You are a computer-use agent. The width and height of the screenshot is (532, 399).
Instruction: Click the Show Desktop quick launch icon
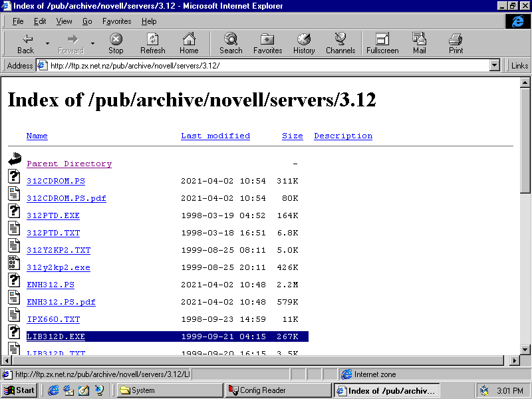(84, 390)
